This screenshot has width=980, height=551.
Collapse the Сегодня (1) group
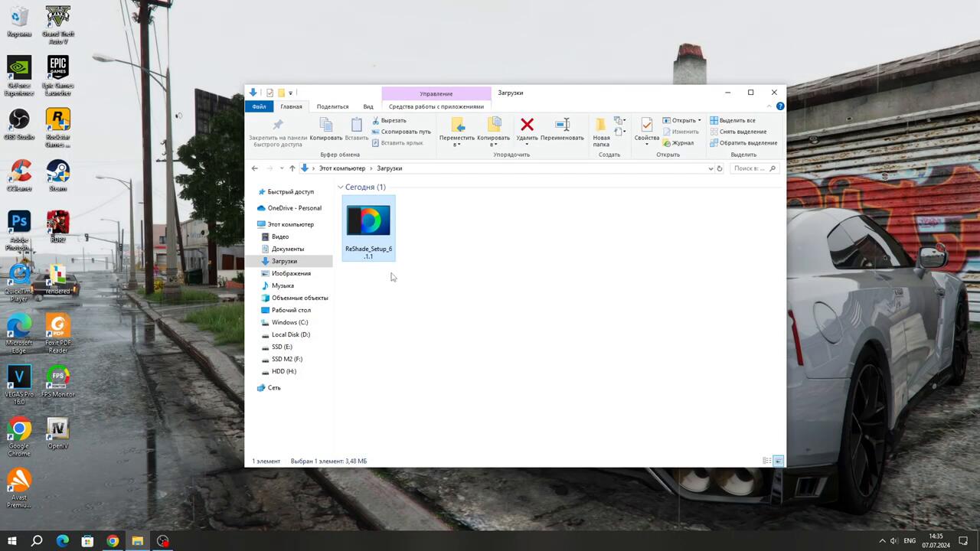tap(341, 187)
